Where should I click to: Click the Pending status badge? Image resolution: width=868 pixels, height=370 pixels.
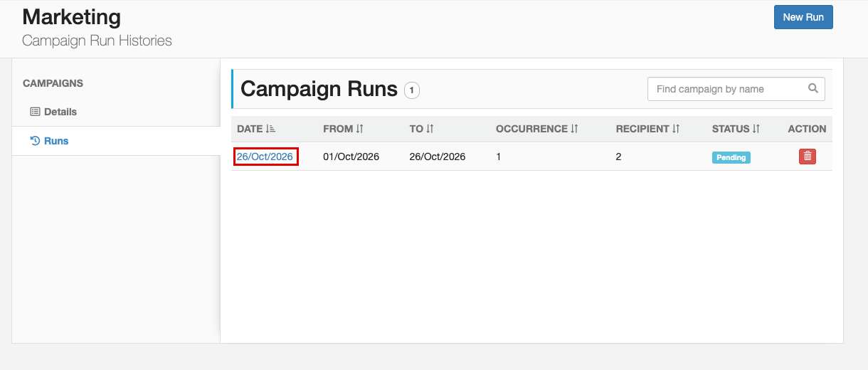pyautogui.click(x=731, y=157)
